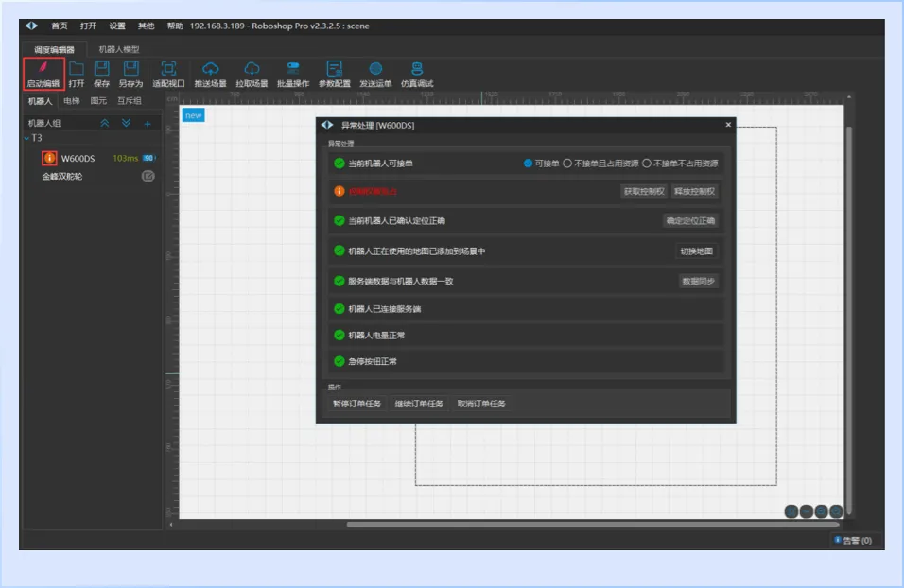The width and height of the screenshot is (904, 588).
Task: Select the 互斥组 side panel tab
Action: coord(130,101)
